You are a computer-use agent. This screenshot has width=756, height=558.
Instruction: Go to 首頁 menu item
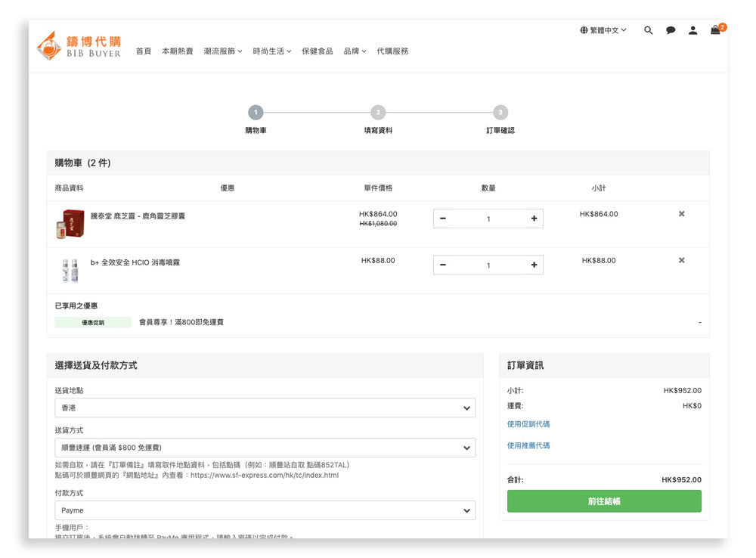144,51
